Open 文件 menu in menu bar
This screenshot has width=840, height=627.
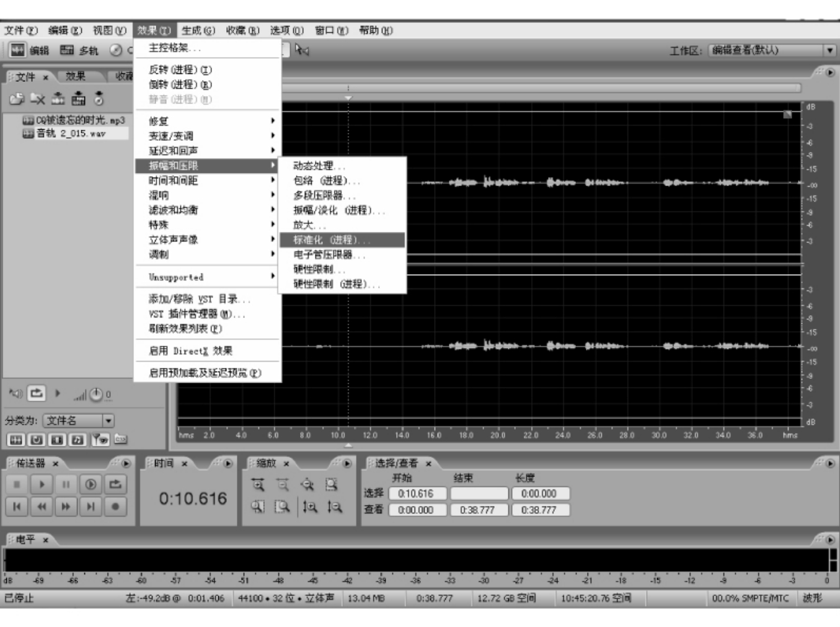tap(21, 30)
